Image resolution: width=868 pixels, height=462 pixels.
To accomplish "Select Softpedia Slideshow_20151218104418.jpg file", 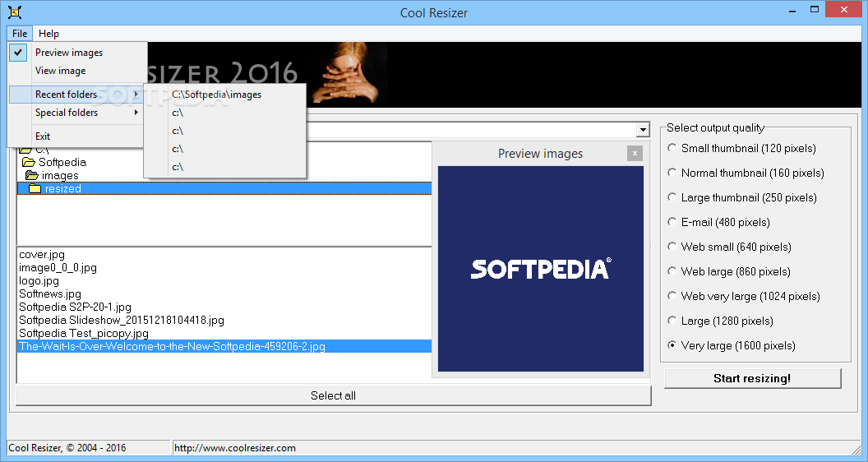I will click(122, 320).
